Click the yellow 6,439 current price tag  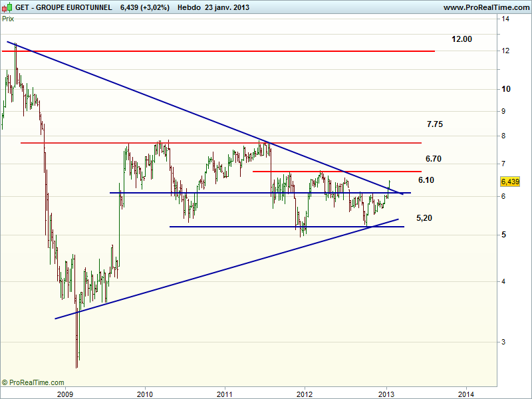(509, 182)
